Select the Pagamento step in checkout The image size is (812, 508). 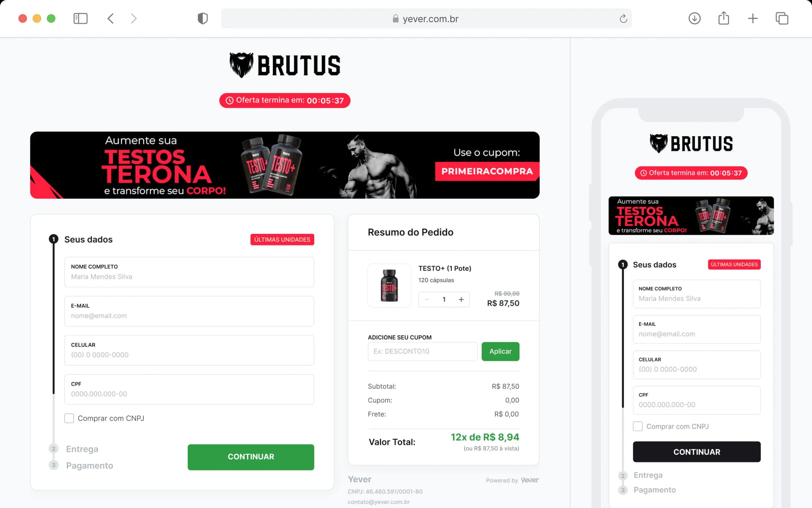90,465
